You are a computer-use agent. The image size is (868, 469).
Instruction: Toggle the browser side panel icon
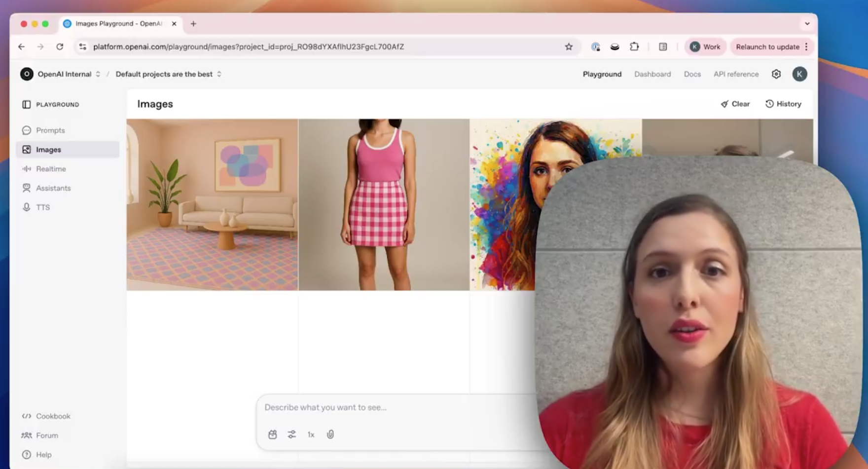pos(663,47)
